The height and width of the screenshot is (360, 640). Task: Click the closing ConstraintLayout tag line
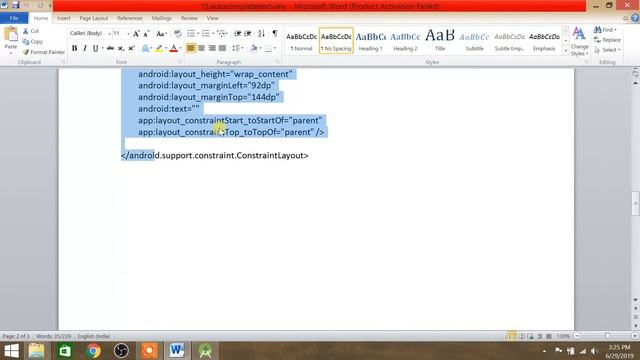click(x=215, y=156)
